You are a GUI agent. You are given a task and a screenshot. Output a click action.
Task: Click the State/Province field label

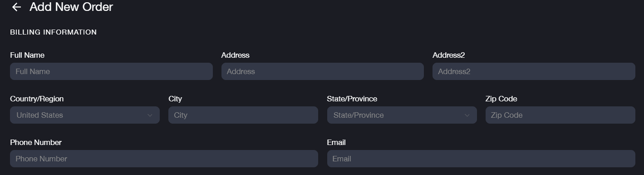[352, 99]
